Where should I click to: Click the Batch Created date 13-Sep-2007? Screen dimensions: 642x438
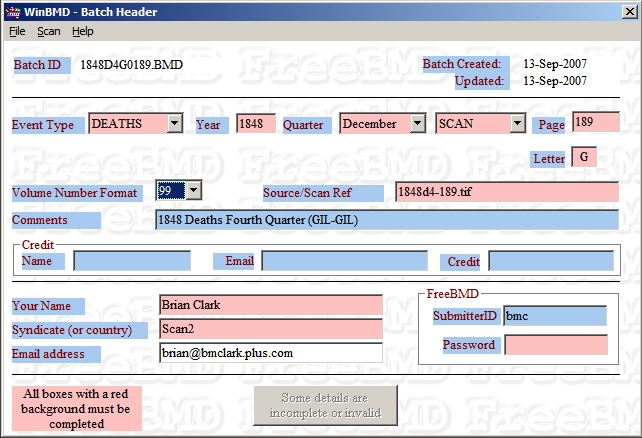tap(555, 64)
